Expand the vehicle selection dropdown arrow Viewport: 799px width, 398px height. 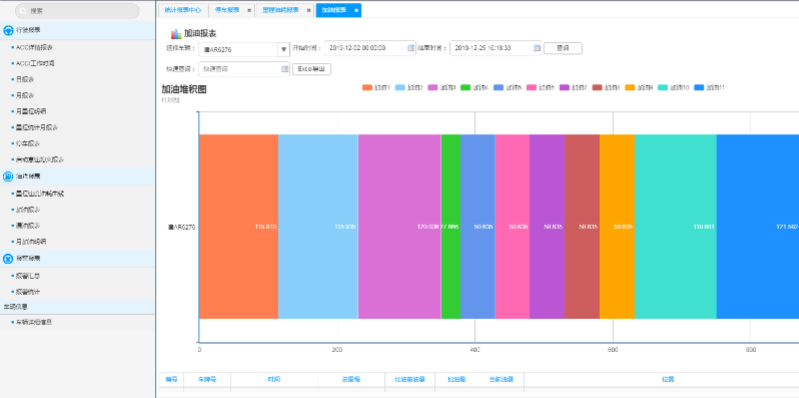(284, 49)
